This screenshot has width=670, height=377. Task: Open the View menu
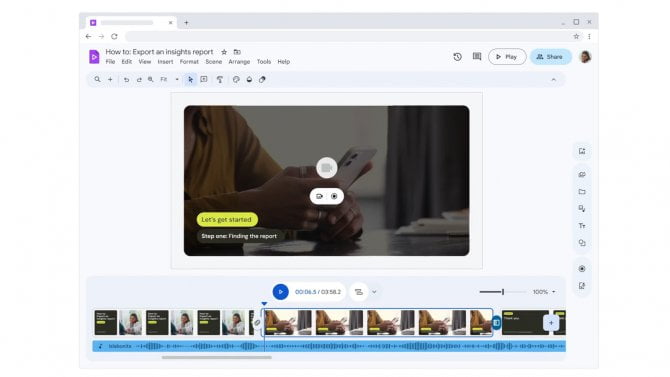click(x=145, y=62)
